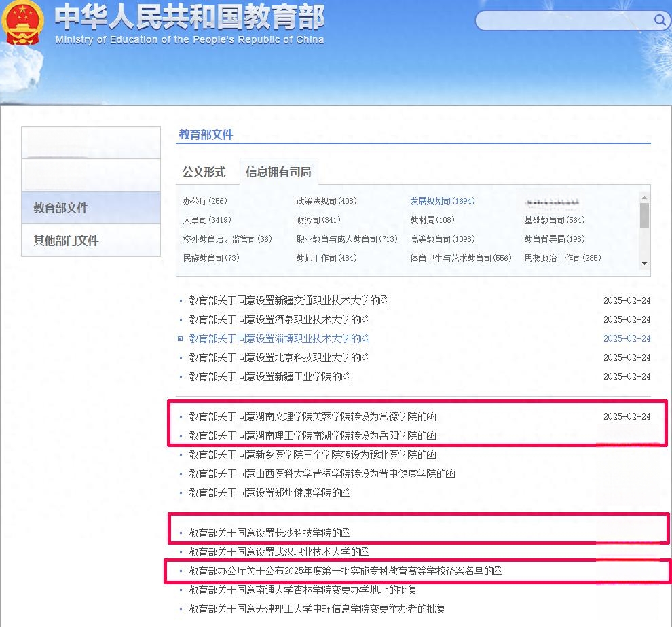Click the 教育部文件 section heading

(x=206, y=135)
